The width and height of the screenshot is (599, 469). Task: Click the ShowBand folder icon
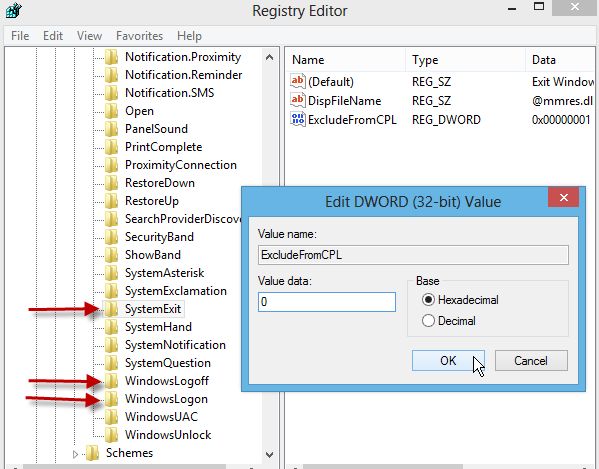point(112,254)
